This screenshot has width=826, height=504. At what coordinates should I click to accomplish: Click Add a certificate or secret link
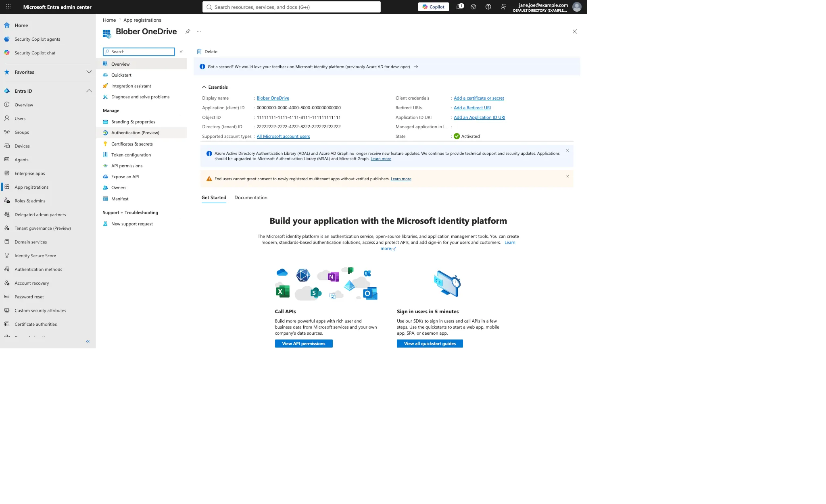479,98
